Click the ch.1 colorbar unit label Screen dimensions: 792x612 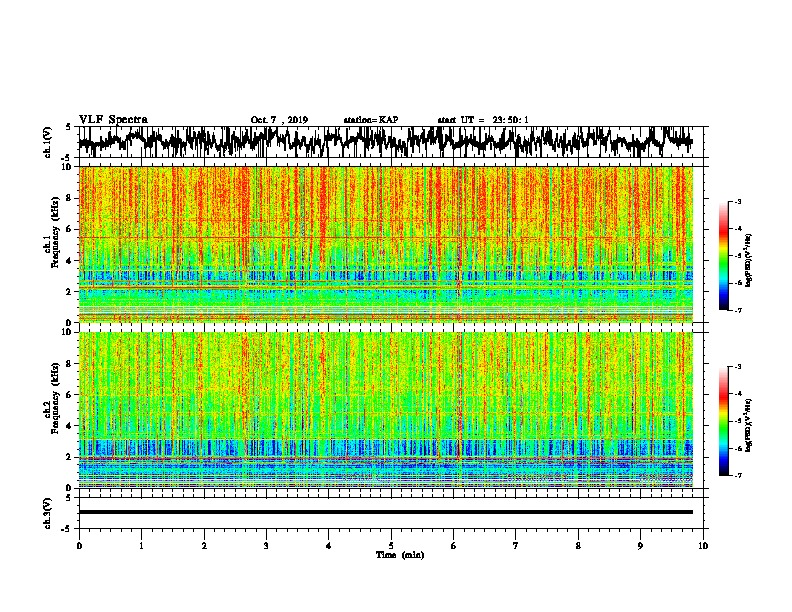(749, 259)
